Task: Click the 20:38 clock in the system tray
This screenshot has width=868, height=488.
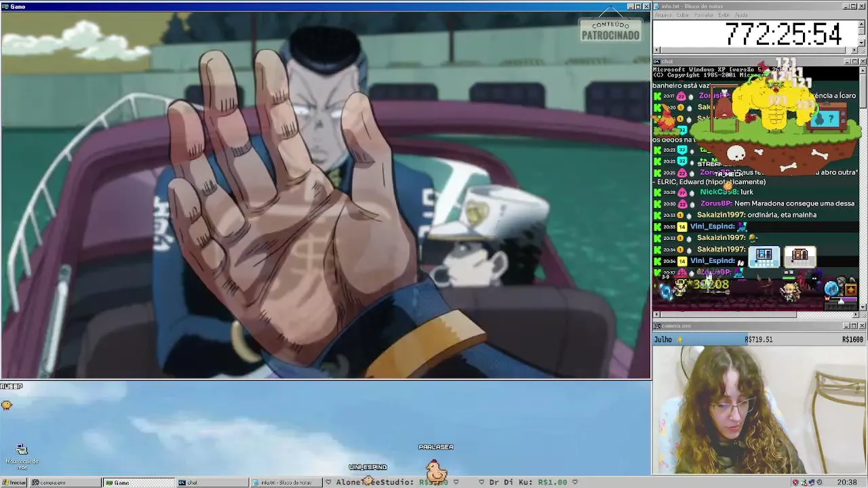Action: tap(847, 483)
